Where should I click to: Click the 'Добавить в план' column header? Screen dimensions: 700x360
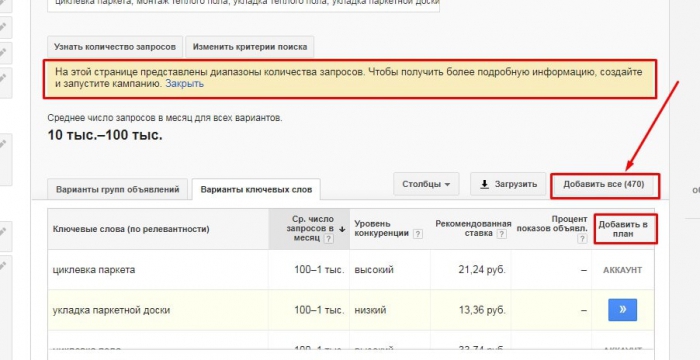(x=623, y=229)
